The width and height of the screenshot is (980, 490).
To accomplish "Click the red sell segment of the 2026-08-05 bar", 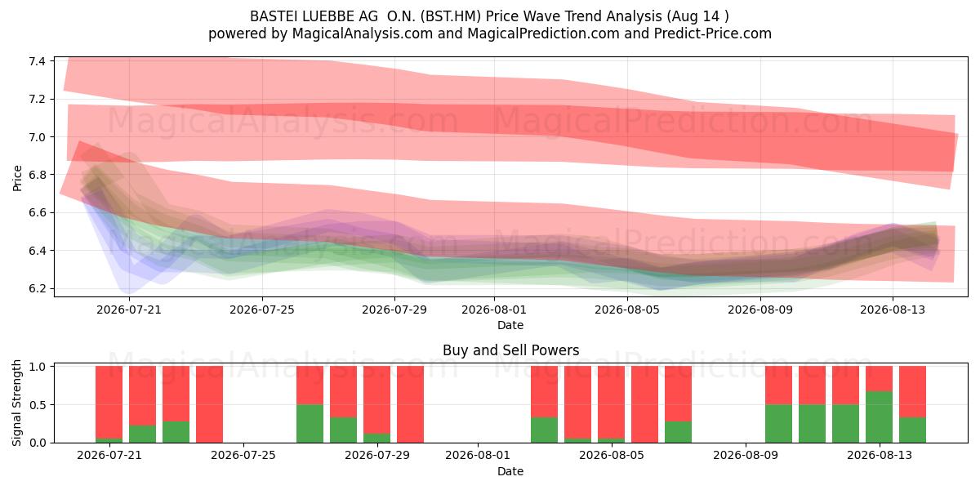I will (x=612, y=403).
